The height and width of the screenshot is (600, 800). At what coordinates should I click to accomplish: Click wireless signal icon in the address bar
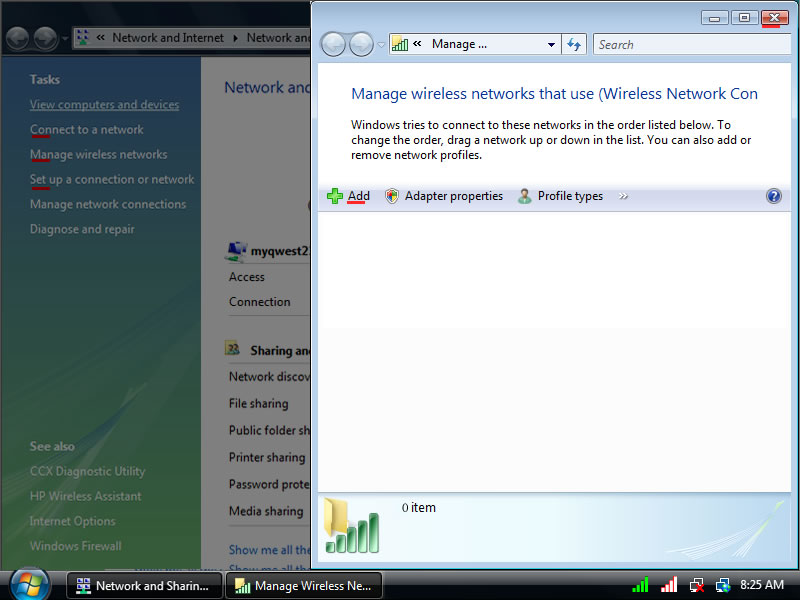click(x=399, y=44)
